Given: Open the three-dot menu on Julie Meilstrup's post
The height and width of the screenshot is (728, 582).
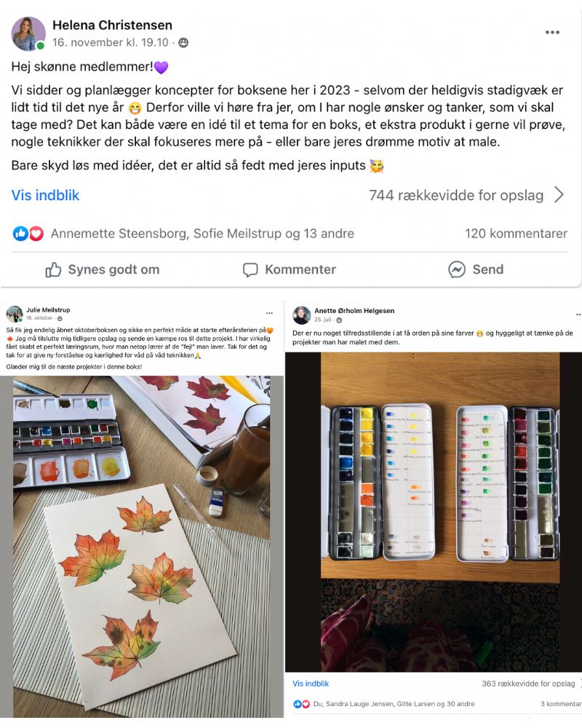Looking at the screenshot, I should [269, 313].
